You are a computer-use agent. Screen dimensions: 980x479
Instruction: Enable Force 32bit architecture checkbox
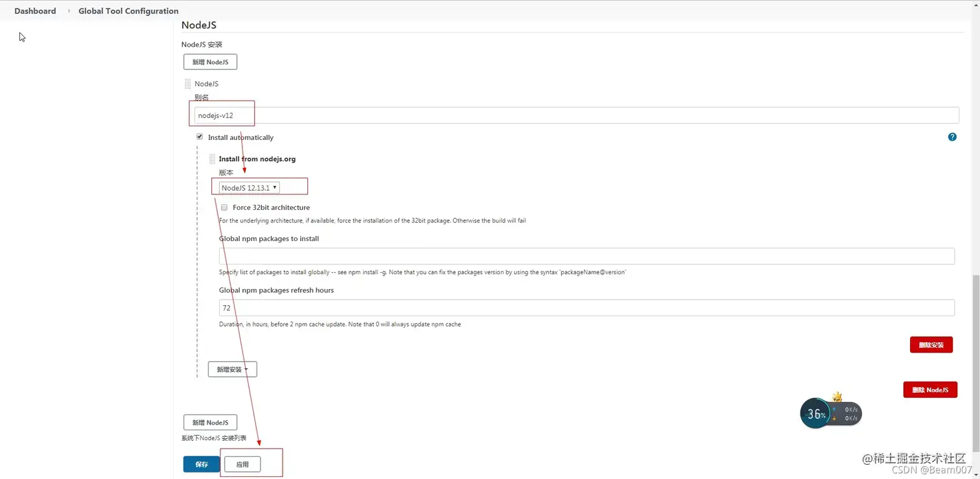pyautogui.click(x=224, y=207)
